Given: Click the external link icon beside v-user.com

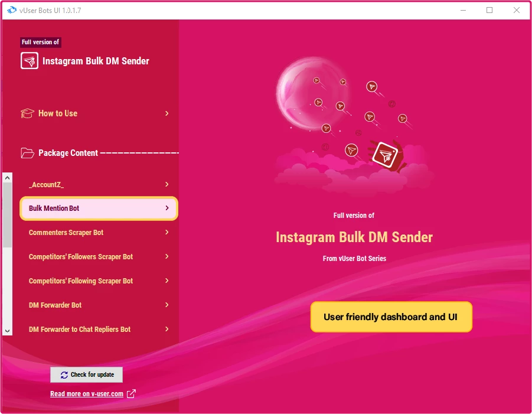Looking at the screenshot, I should [131, 394].
